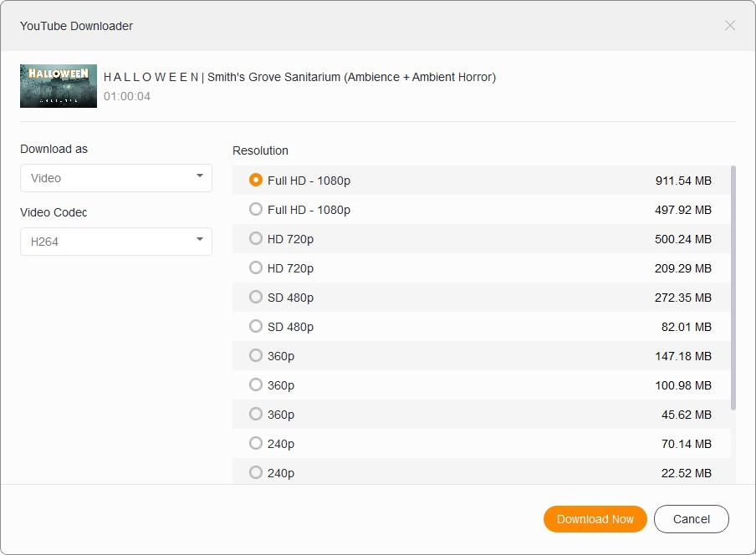Choose HD 720p 209.29 MB resolution
The width and height of the screenshot is (756, 555).
point(256,267)
